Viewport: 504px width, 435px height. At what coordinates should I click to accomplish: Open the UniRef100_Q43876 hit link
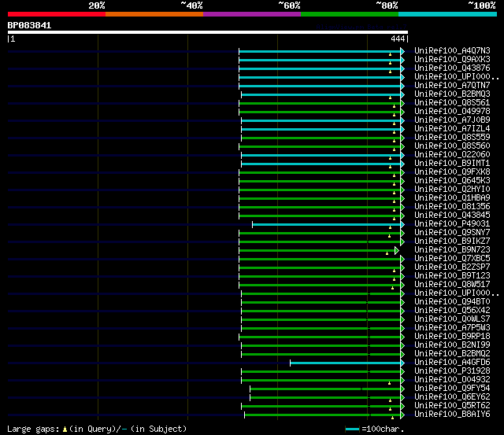click(451, 68)
